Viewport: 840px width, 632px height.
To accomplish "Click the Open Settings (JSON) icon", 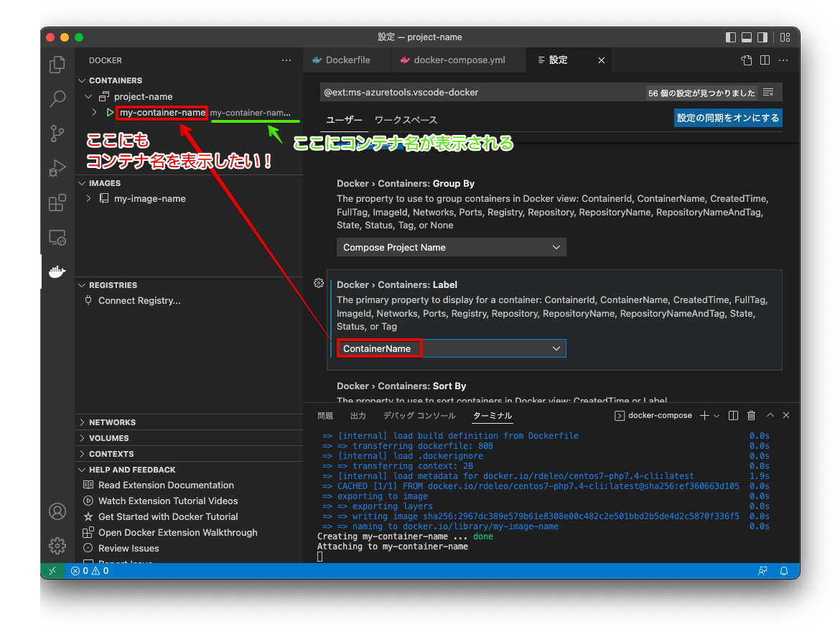I will tap(747, 60).
